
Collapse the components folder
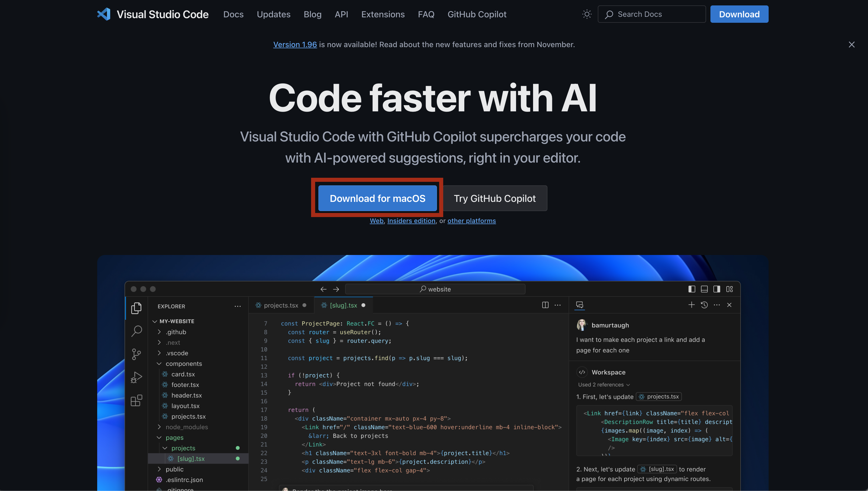159,364
